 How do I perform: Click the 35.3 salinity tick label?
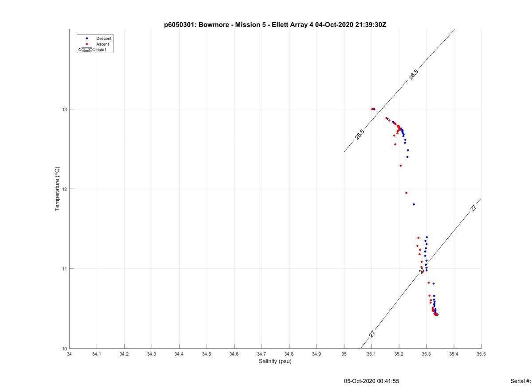(426, 354)
